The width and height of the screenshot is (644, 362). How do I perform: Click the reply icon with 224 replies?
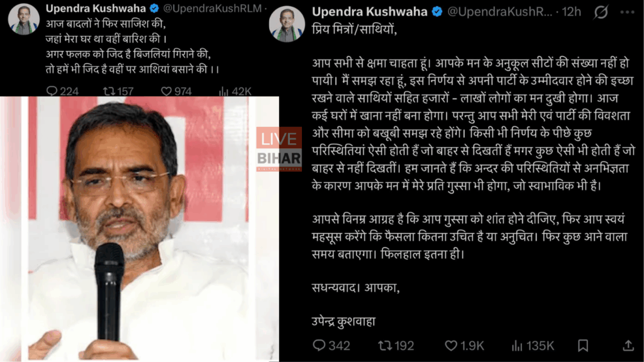pos(52,90)
